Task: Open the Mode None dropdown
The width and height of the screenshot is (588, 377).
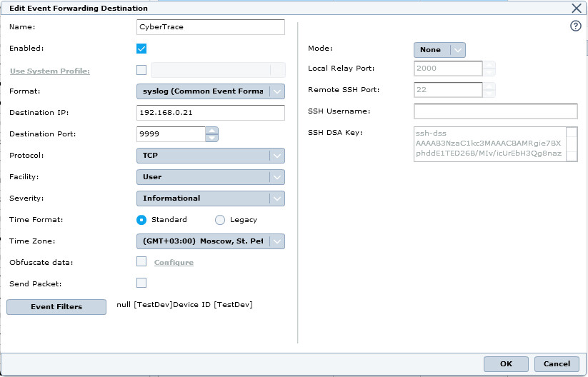Action: 439,50
